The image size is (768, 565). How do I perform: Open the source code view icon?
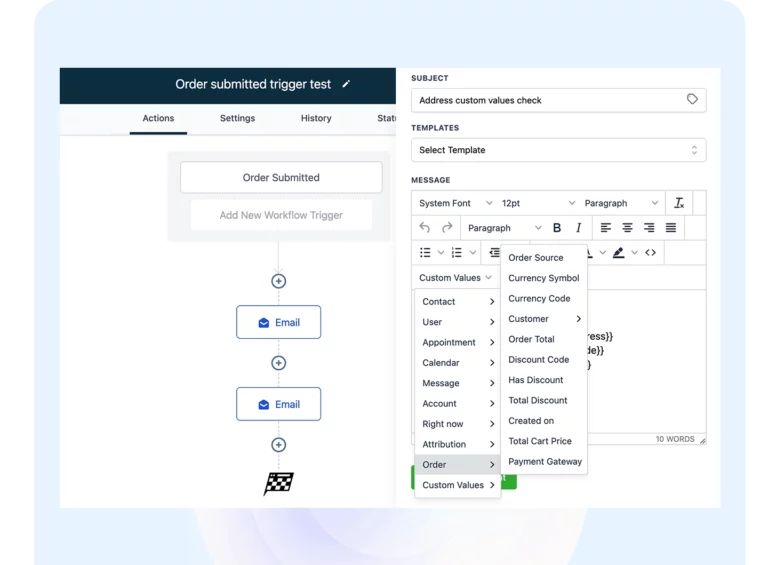650,253
